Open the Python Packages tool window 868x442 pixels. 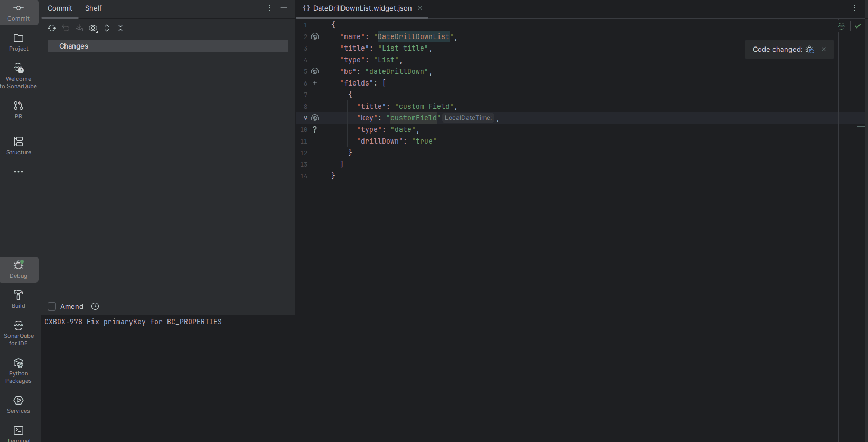pos(18,371)
